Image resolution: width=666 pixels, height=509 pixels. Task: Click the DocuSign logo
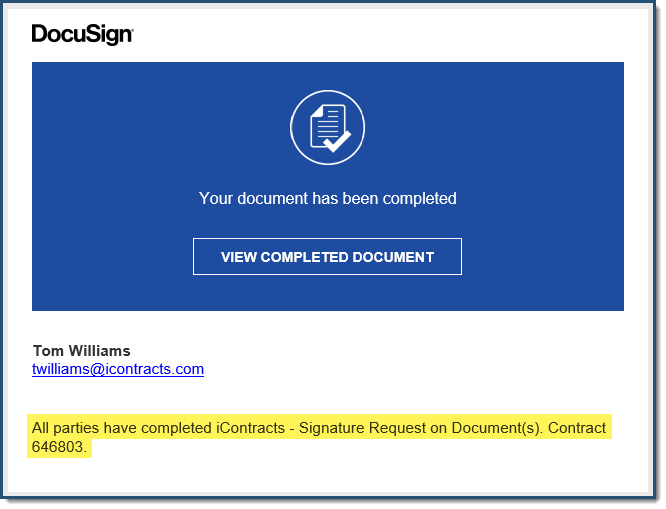pos(83,34)
